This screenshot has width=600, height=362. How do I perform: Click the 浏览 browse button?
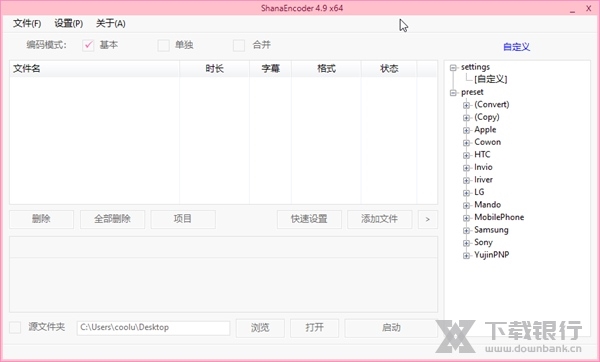coord(260,328)
